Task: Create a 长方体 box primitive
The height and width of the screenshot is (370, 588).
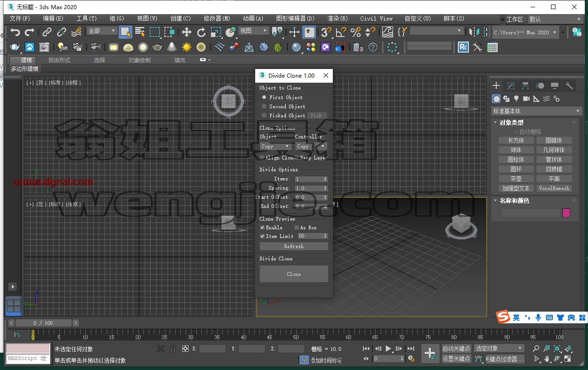Action: [516, 140]
